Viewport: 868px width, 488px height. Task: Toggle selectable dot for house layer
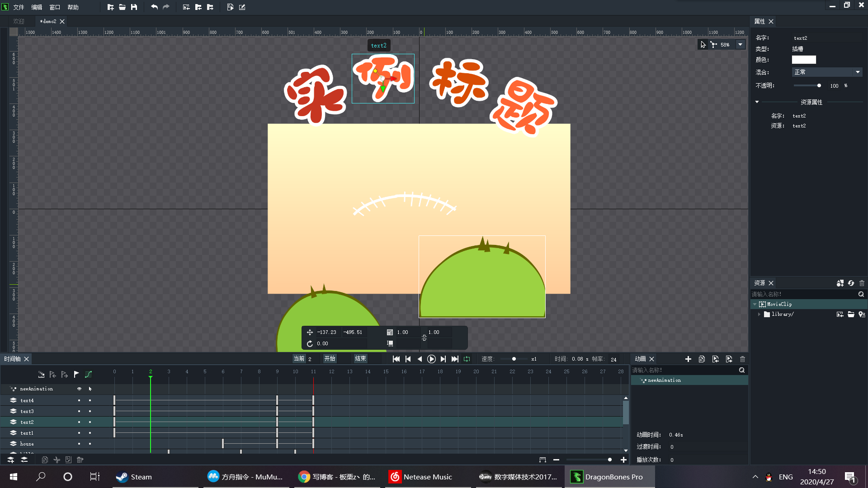click(90, 444)
